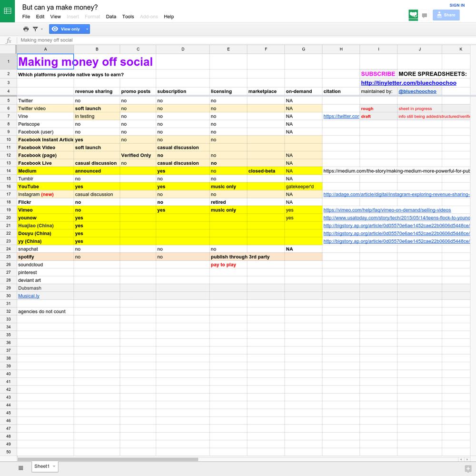Viewport: 476px width, 476px height.
Task: Select the 'Periscope' cell
Action: pyautogui.click(x=45, y=124)
